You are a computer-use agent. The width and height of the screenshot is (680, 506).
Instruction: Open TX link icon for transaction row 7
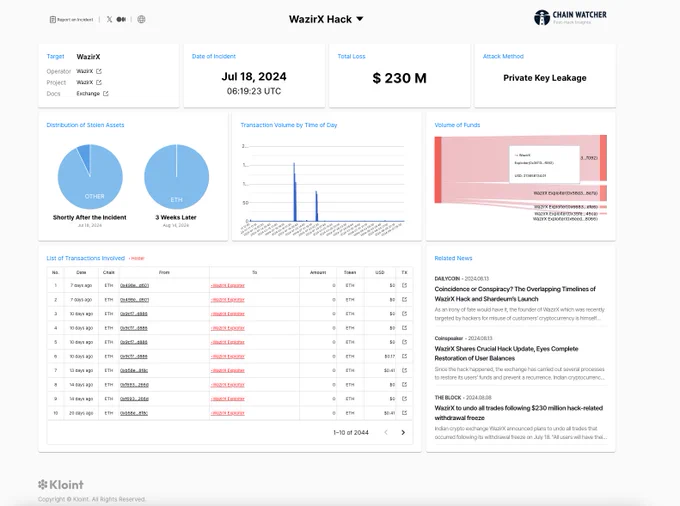point(405,370)
